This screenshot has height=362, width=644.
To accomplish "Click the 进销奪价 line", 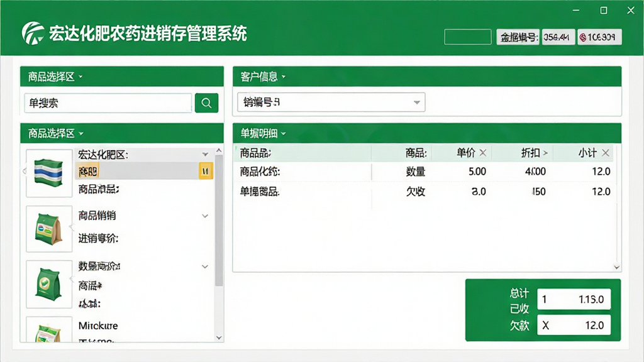I will [98, 238].
